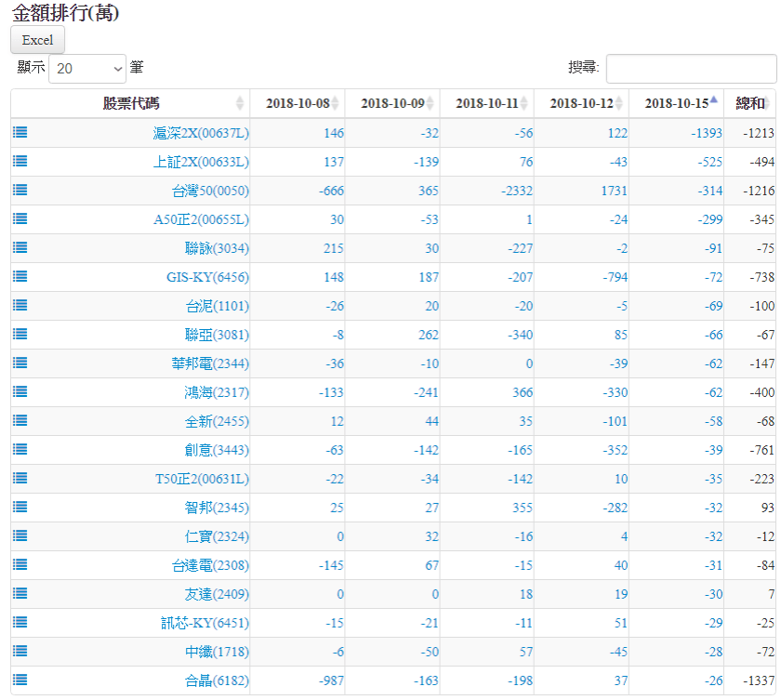Click the list icon beside 鴻海(2317)
Viewport: 781px width, 700px height.
tap(20, 392)
